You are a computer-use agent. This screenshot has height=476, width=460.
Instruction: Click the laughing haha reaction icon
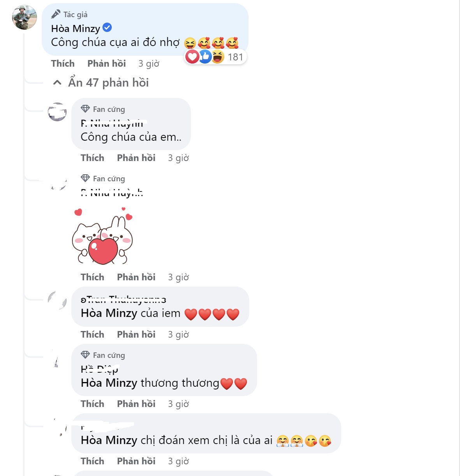click(217, 57)
